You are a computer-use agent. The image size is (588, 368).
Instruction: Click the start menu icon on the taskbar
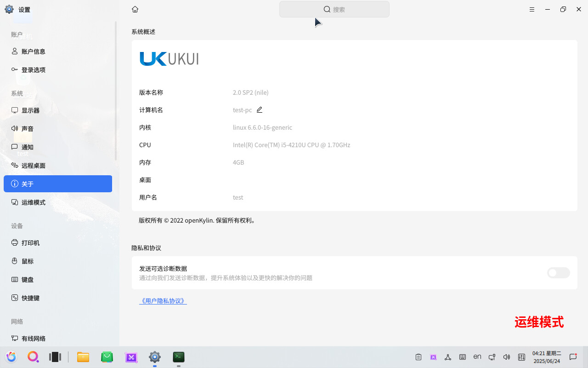click(11, 357)
